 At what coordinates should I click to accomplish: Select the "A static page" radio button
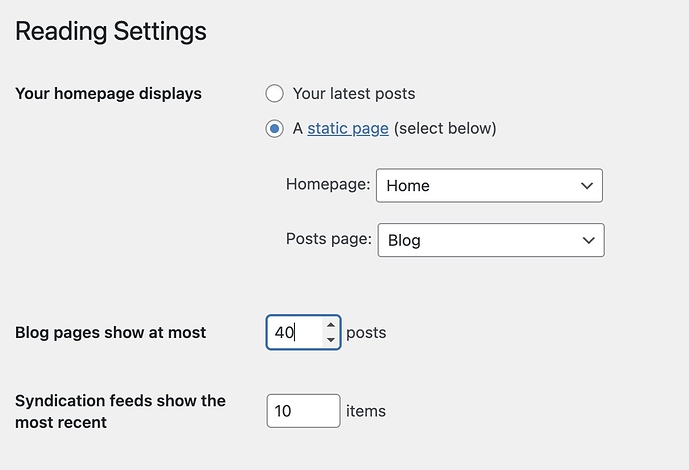pos(274,129)
